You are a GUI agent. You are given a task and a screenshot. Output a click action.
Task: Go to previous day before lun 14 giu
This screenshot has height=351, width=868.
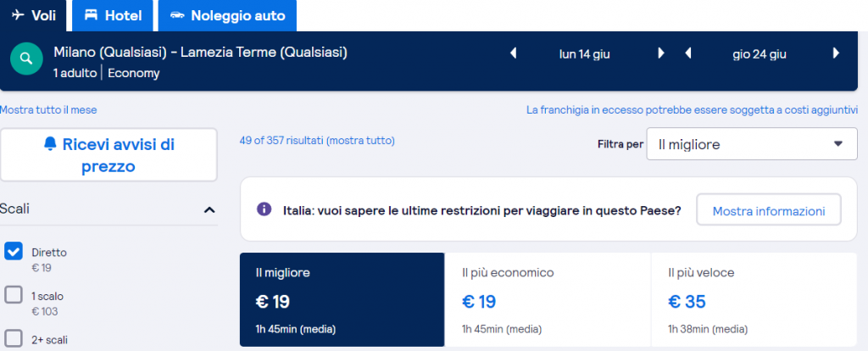click(513, 53)
